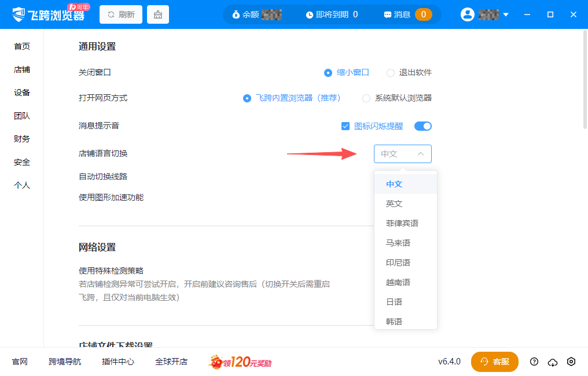Open the settings gear icon at bottom right
The image size is (588, 376).
tap(572, 362)
